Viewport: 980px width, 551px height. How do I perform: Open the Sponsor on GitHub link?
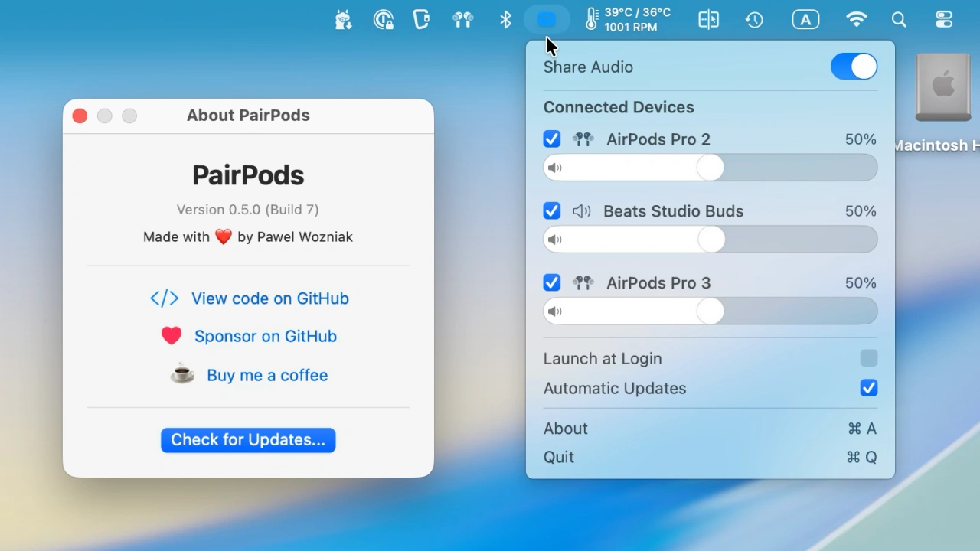coord(266,336)
